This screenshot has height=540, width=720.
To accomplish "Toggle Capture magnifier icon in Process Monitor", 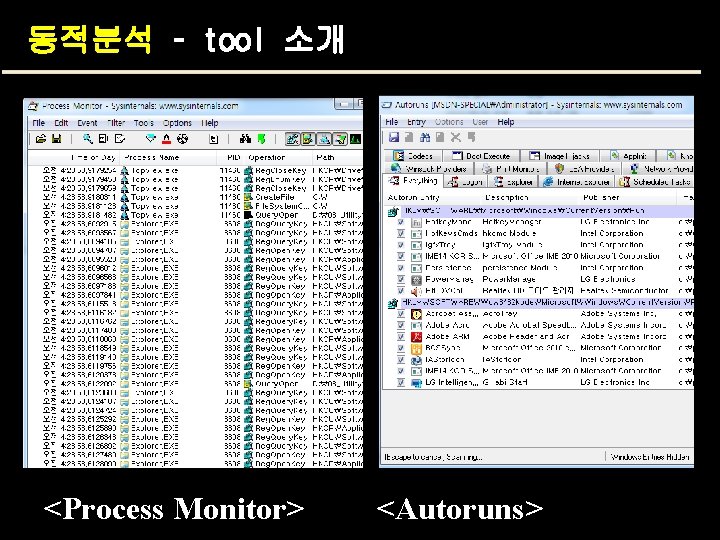I will tap(88, 139).
